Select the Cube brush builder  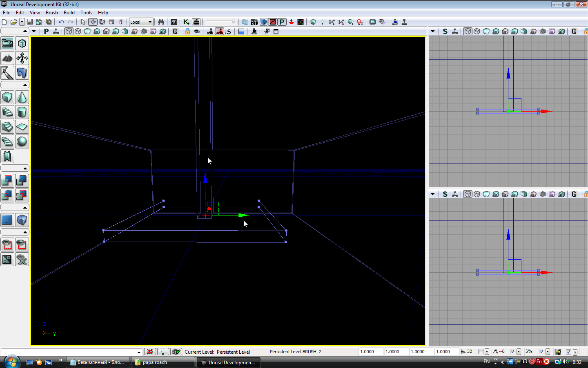(x=7, y=98)
